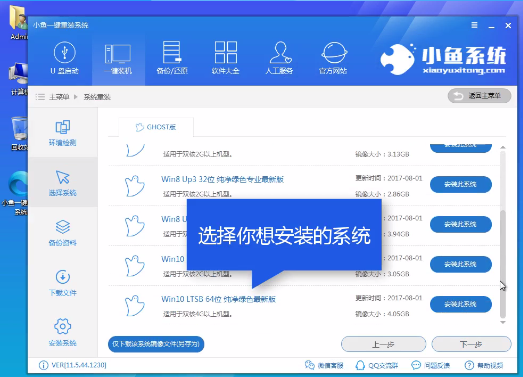Click 系统重装 in the breadcrumb
Image resolution: width=523 pixels, height=377 pixels.
pos(97,97)
